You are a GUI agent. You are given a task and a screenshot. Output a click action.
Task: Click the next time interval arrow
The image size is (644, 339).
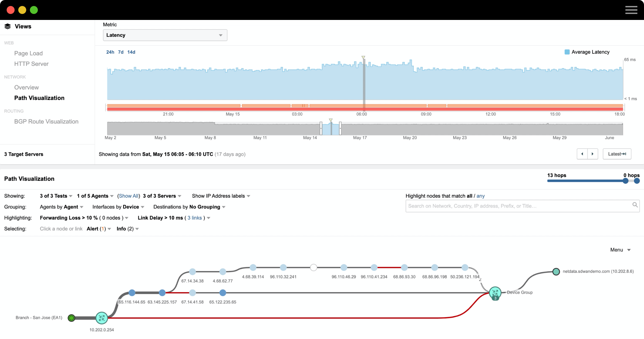[x=593, y=154]
